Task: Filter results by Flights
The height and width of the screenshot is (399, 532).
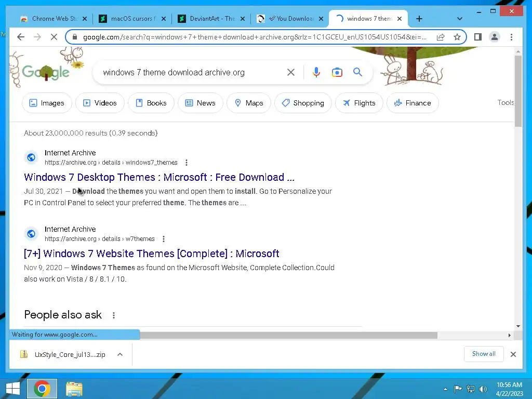Action: [x=359, y=103]
